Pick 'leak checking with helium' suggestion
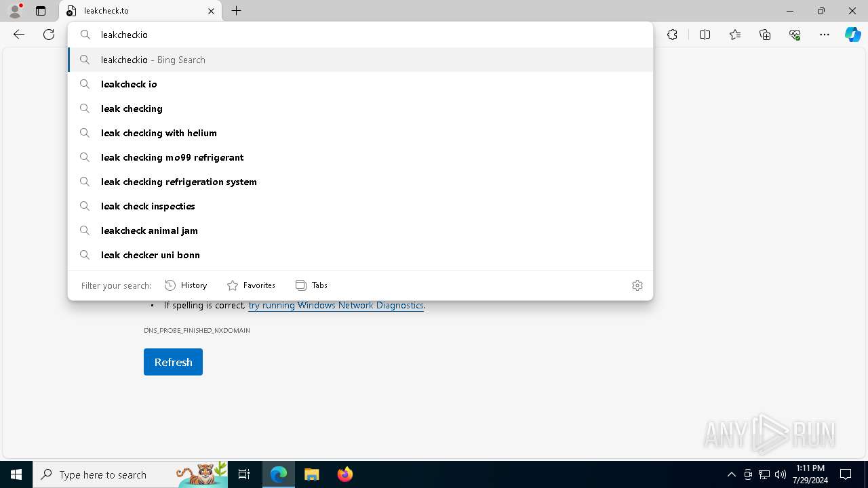The height and width of the screenshot is (488, 868). tap(360, 133)
